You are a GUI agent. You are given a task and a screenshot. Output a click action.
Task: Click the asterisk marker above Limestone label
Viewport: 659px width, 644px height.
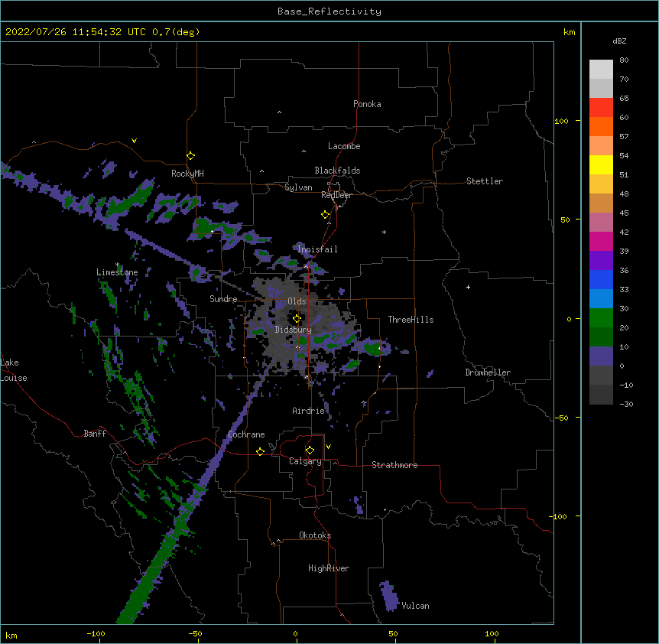click(x=118, y=265)
